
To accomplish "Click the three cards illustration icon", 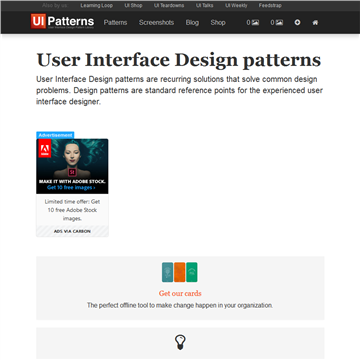I will tap(180, 272).
